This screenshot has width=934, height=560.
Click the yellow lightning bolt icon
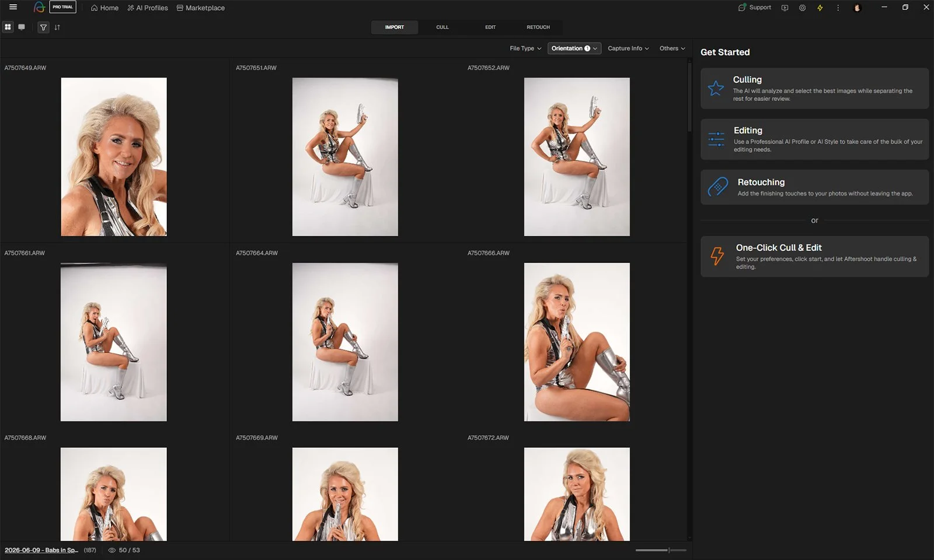pyautogui.click(x=820, y=8)
